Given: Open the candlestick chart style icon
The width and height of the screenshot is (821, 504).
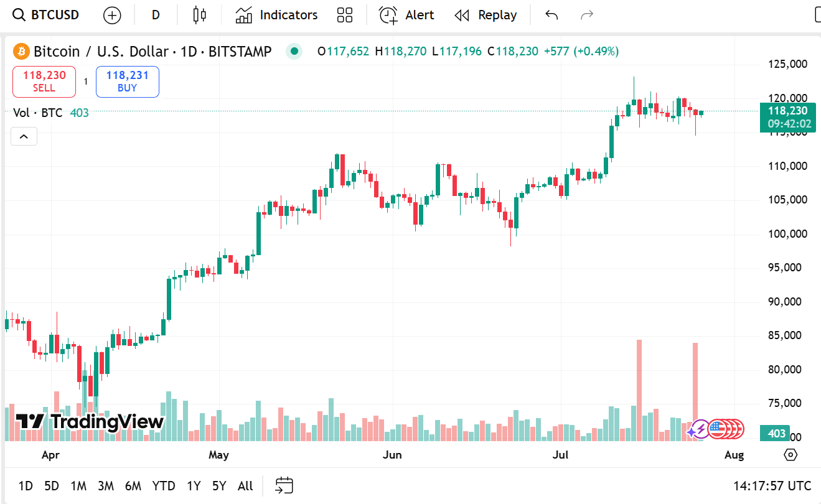Looking at the screenshot, I should click(x=199, y=15).
